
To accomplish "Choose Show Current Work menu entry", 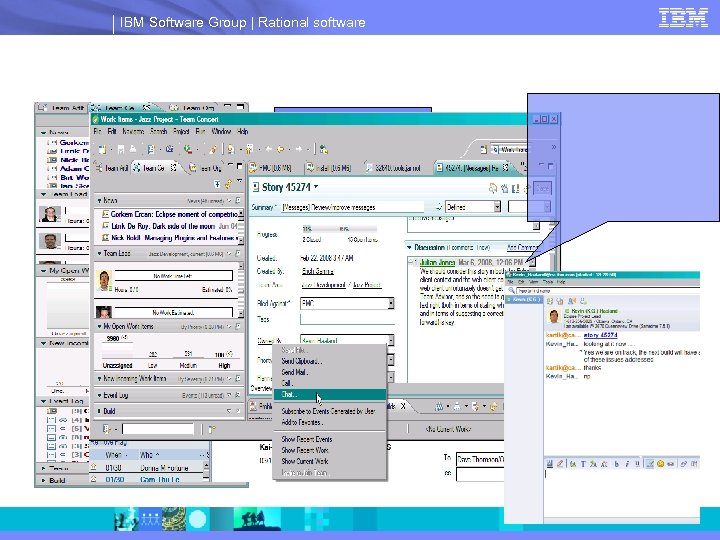I will tap(330, 461).
